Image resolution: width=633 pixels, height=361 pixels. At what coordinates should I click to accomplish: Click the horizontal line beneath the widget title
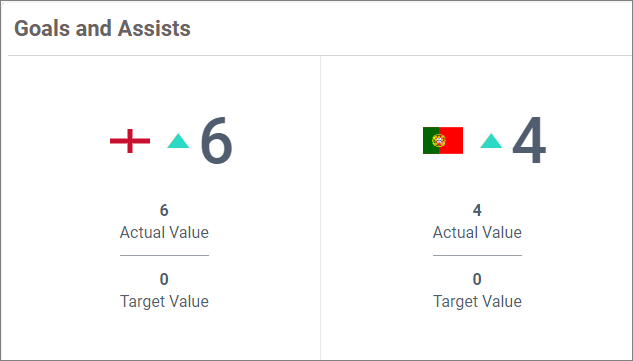(320, 55)
